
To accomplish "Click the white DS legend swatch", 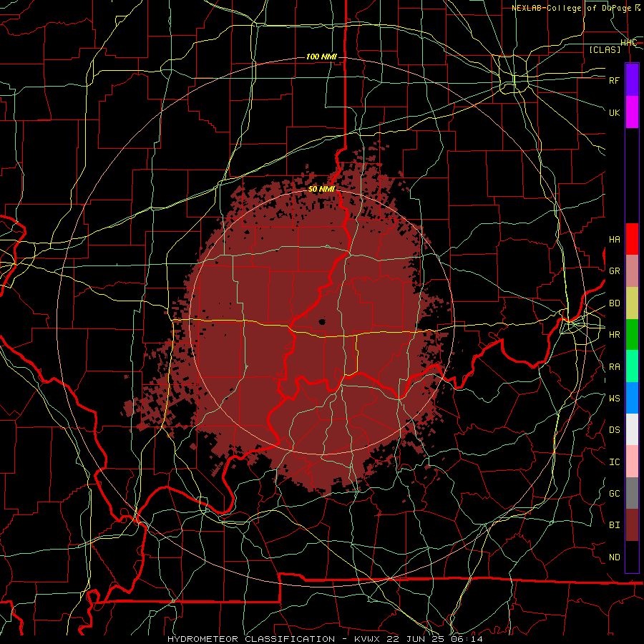I will pos(632,429).
